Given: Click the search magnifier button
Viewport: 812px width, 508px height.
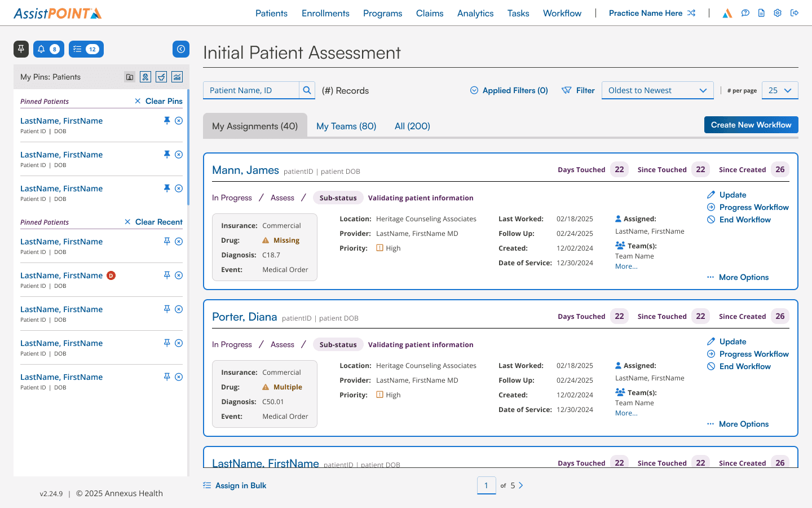Looking at the screenshot, I should [307, 90].
